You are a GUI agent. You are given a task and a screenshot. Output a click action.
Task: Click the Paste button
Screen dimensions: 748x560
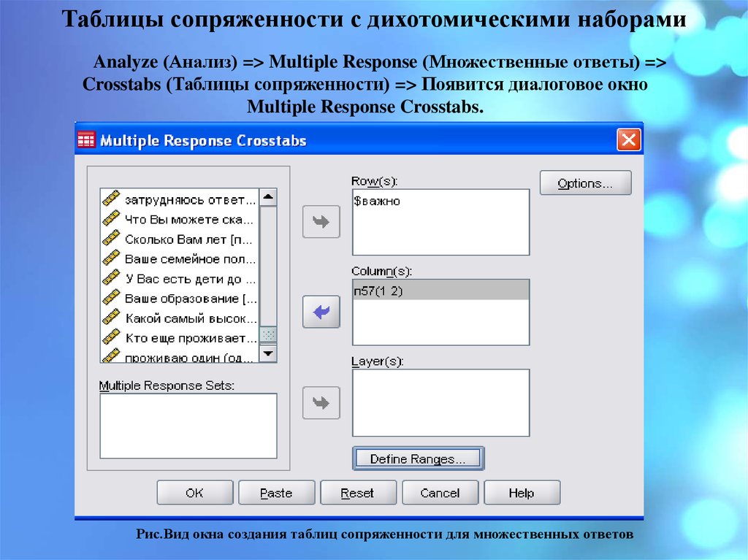276,493
